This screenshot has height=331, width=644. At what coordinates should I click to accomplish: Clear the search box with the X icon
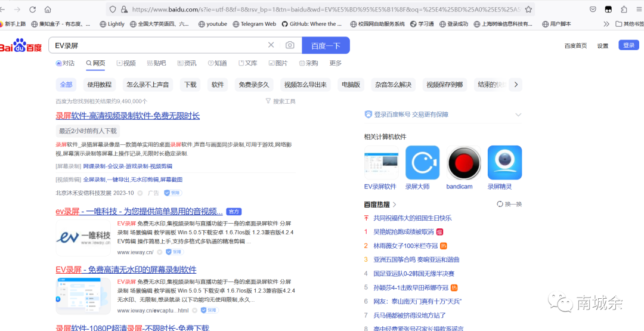click(271, 45)
